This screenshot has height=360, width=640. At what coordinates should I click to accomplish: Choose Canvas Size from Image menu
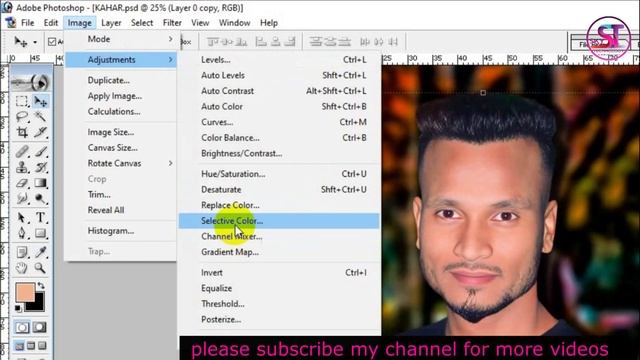point(121,148)
